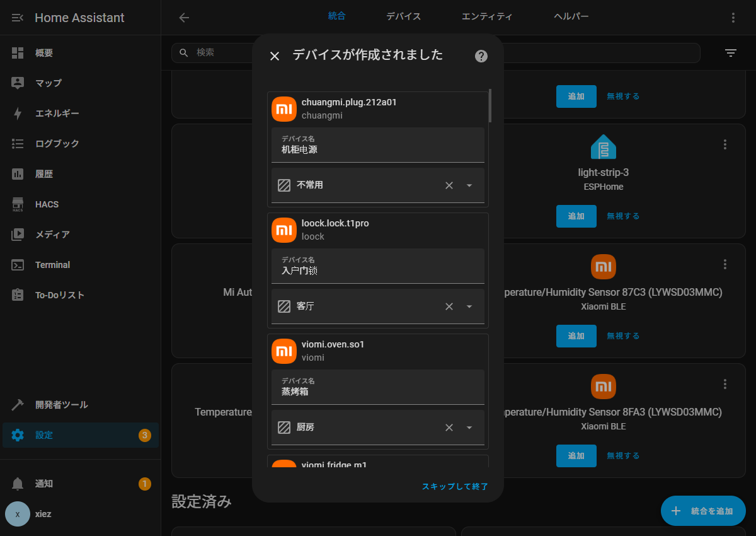This screenshot has height=536, width=756.
Task: Ignore the Sensor 87C3 Xiaomi BLE device
Action: [x=623, y=336]
